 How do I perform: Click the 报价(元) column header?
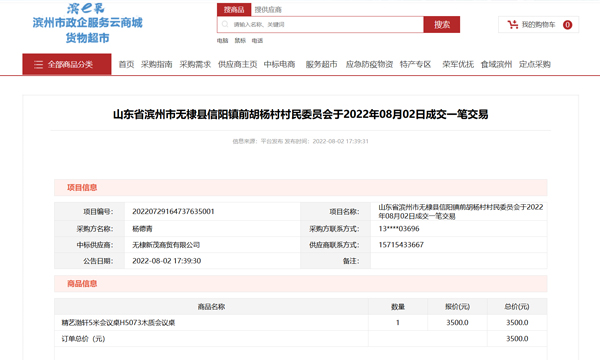tap(457, 307)
